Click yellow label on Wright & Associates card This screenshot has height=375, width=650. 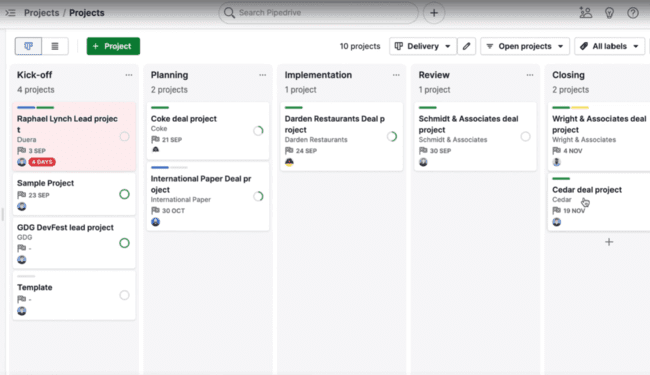coord(580,108)
